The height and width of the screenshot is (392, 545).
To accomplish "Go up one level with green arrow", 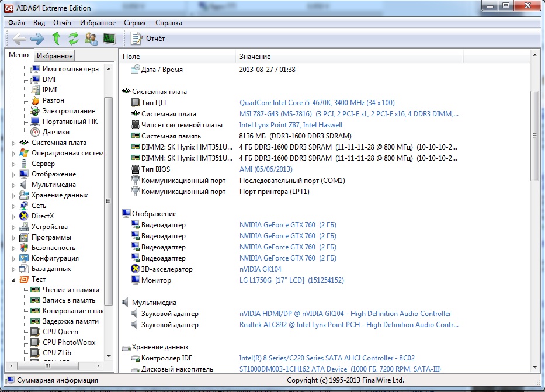I will pyautogui.click(x=56, y=39).
